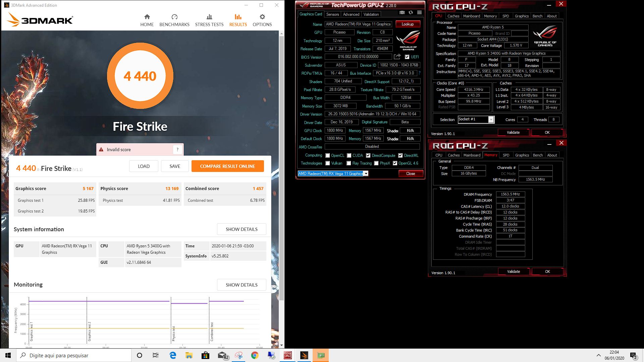Switch to the Advanced tab in GPU-Z
This screenshot has width=644, height=362.
click(x=351, y=14)
